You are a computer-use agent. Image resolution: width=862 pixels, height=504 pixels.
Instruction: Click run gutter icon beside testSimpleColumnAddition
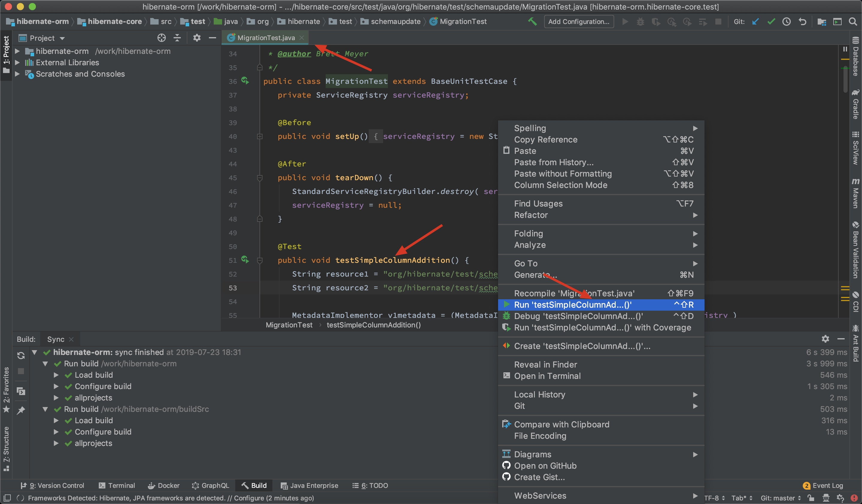click(x=245, y=259)
